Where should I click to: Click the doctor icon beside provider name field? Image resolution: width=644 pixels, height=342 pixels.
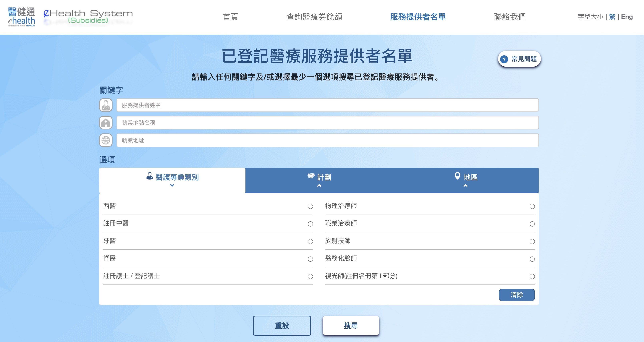point(106,105)
